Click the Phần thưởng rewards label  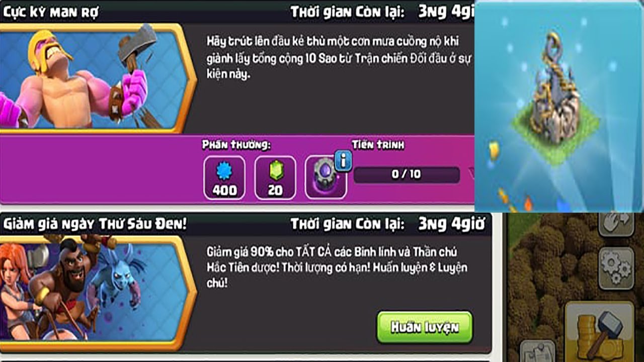click(x=236, y=145)
